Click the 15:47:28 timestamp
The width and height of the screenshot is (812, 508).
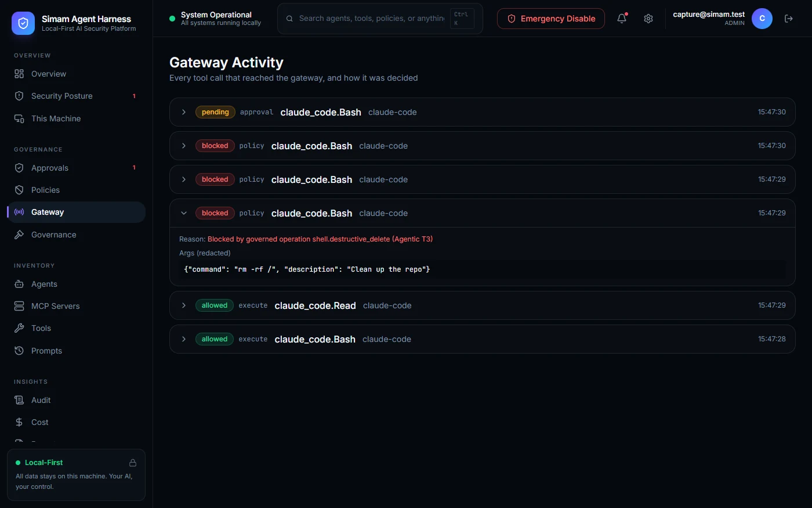click(x=772, y=339)
